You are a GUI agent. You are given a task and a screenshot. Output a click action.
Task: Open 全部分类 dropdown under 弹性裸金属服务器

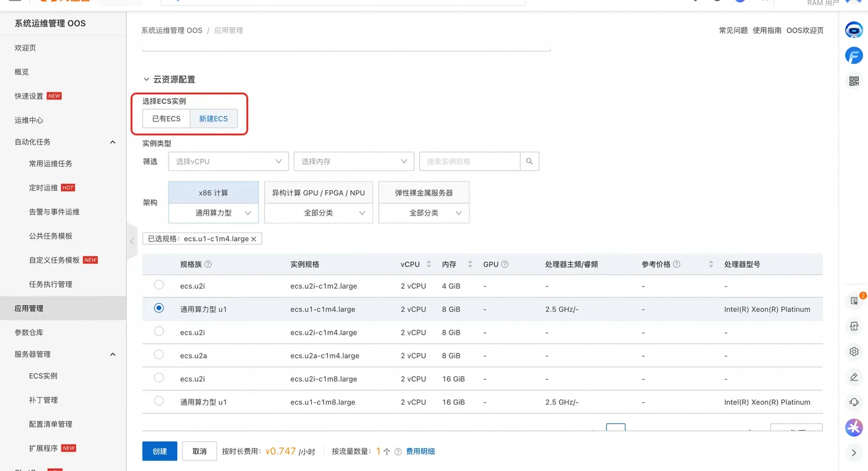point(423,213)
